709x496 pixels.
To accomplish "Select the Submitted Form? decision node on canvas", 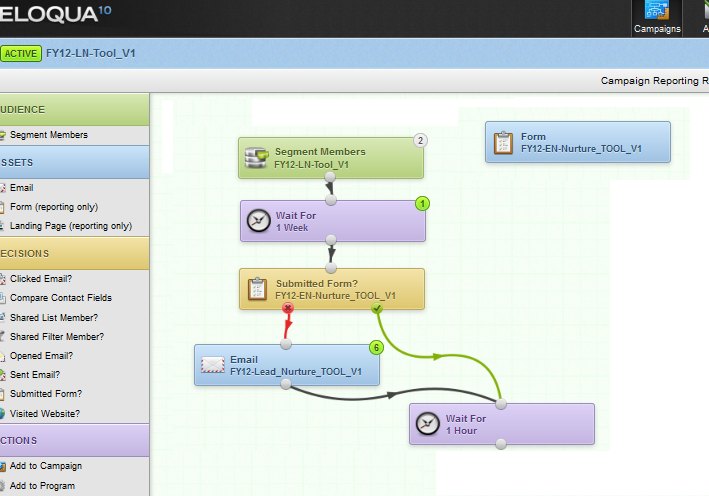I will 332,289.
